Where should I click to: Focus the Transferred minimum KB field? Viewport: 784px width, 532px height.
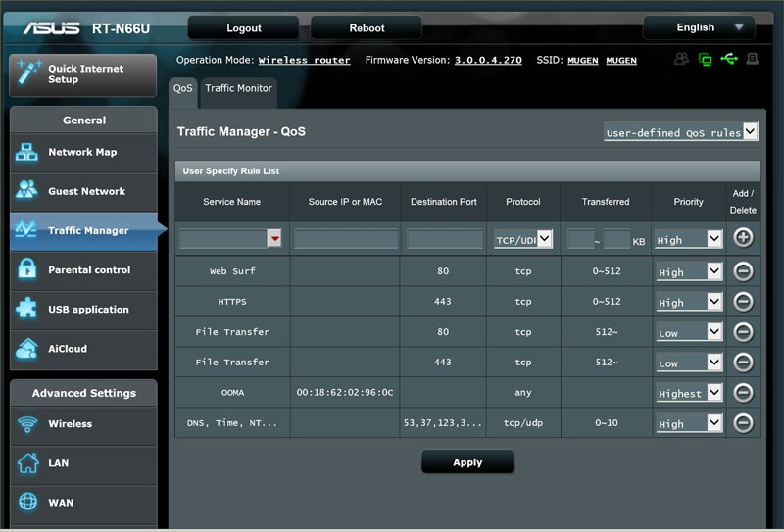pyautogui.click(x=580, y=238)
